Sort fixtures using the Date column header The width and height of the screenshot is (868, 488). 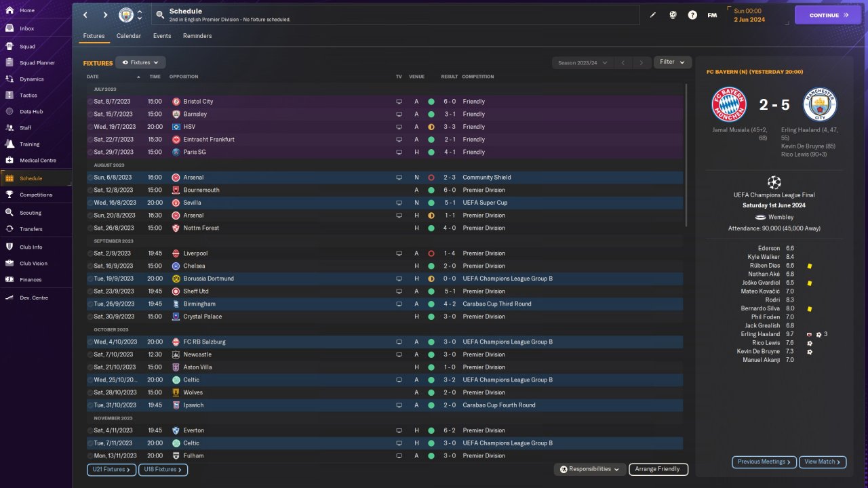[x=93, y=77]
